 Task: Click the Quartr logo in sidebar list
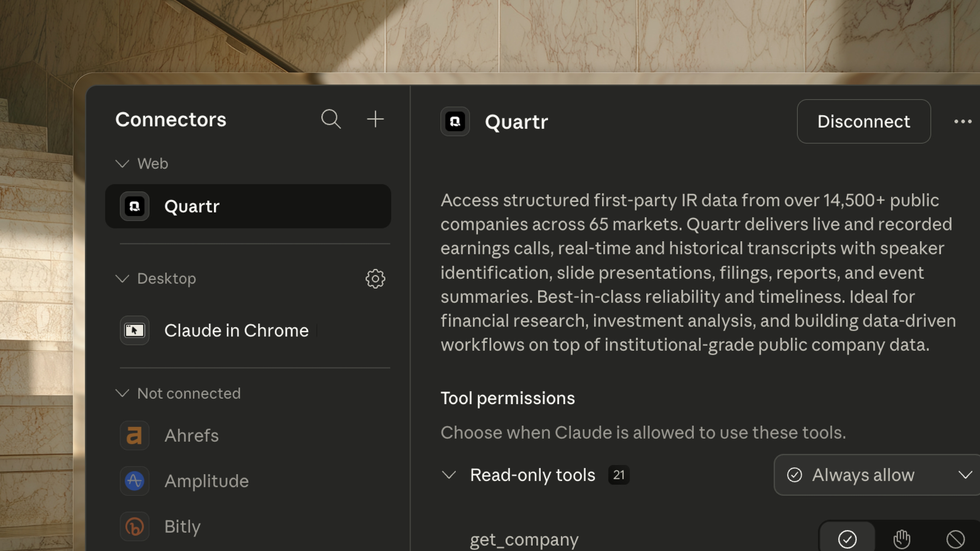coord(134,206)
